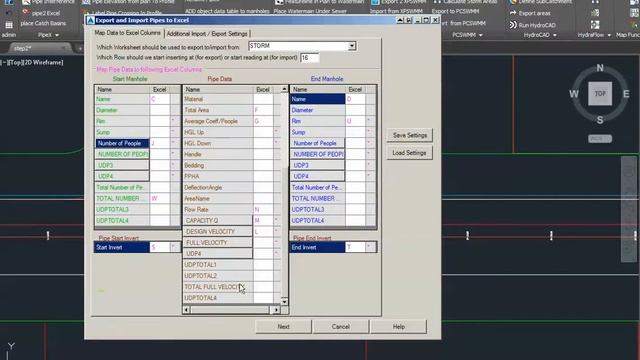Click the pin button in the dialog title bar

pyautogui.click(x=409, y=20)
